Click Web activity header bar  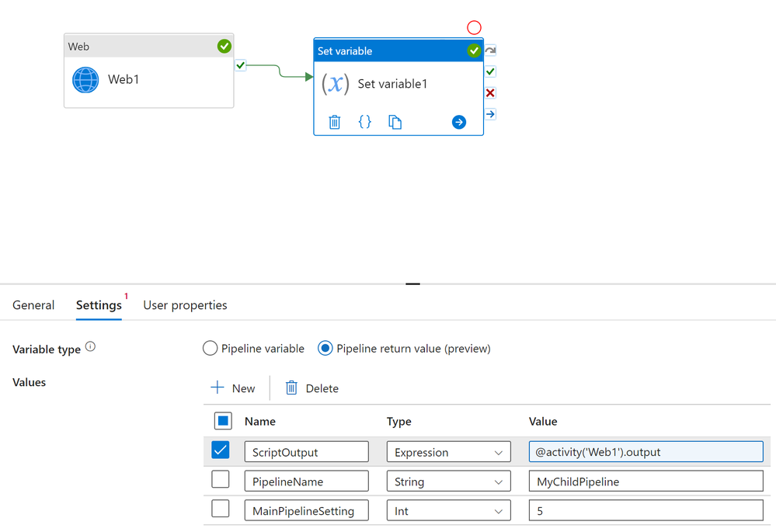[149, 46]
